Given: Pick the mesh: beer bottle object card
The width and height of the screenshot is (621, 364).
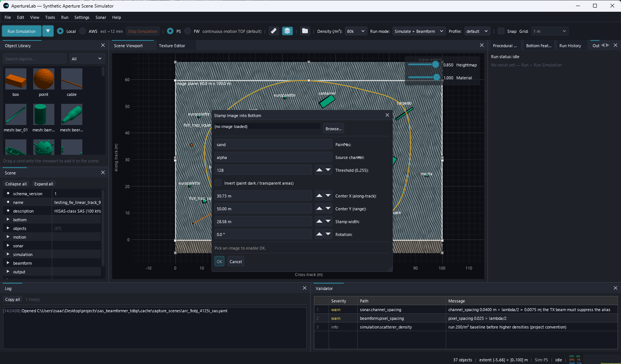Looking at the screenshot, I should [72, 114].
